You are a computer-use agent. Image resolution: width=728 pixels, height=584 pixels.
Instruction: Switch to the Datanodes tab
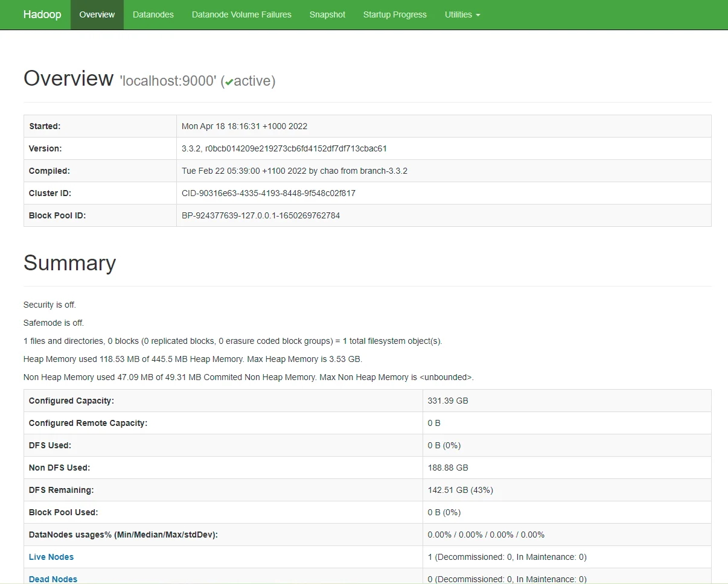(153, 14)
